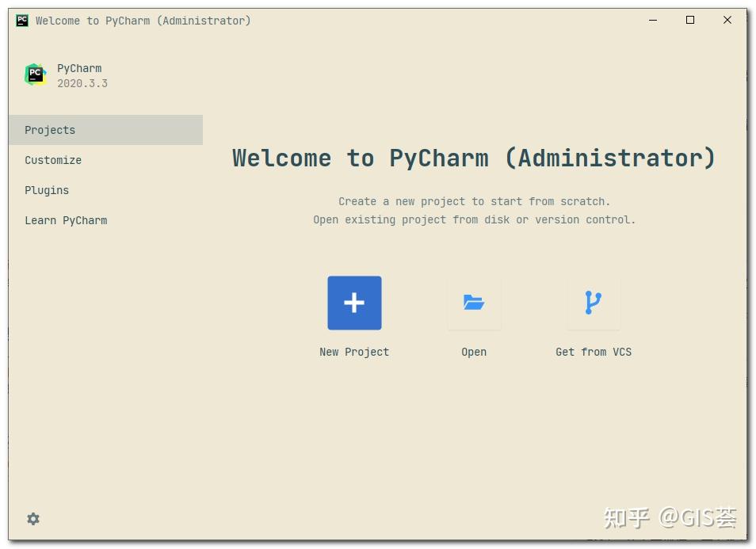Minimize the PyCharm welcome window
The height and width of the screenshot is (549, 756).
coord(651,20)
